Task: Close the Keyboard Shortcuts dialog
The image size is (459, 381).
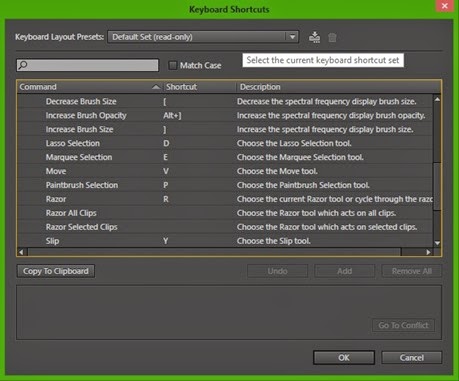Action: click(444, 6)
